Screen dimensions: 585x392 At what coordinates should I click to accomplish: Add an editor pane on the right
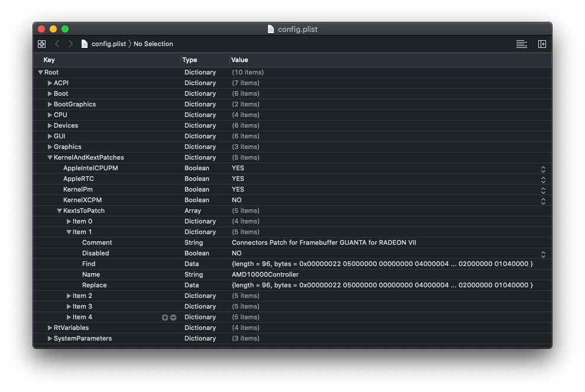pyautogui.click(x=542, y=44)
